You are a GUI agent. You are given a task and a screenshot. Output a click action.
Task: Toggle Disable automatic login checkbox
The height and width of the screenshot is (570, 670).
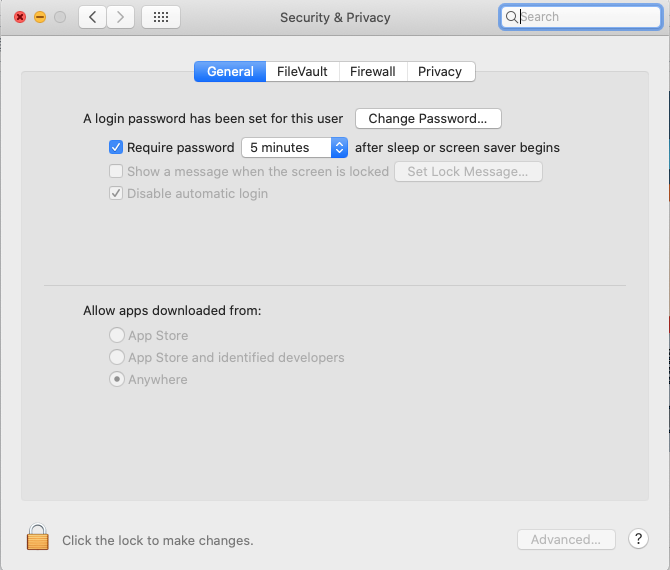click(116, 193)
